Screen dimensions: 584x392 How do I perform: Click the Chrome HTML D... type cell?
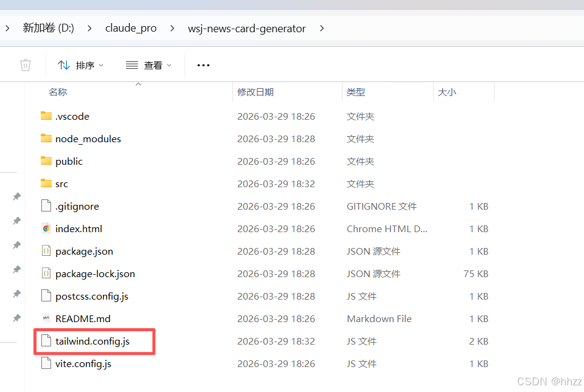point(387,229)
